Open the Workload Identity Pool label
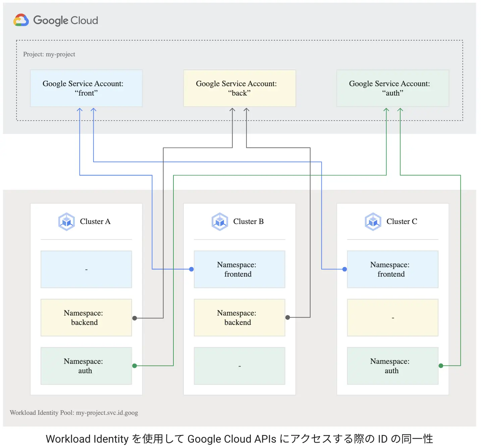The width and height of the screenshot is (481, 448). (74, 412)
